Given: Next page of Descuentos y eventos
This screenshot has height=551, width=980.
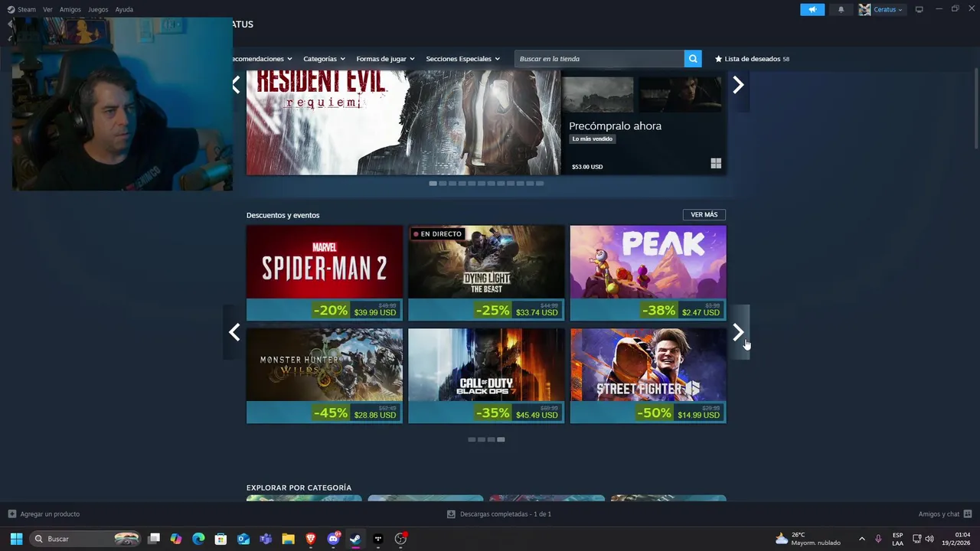Looking at the screenshot, I should pyautogui.click(x=738, y=332).
